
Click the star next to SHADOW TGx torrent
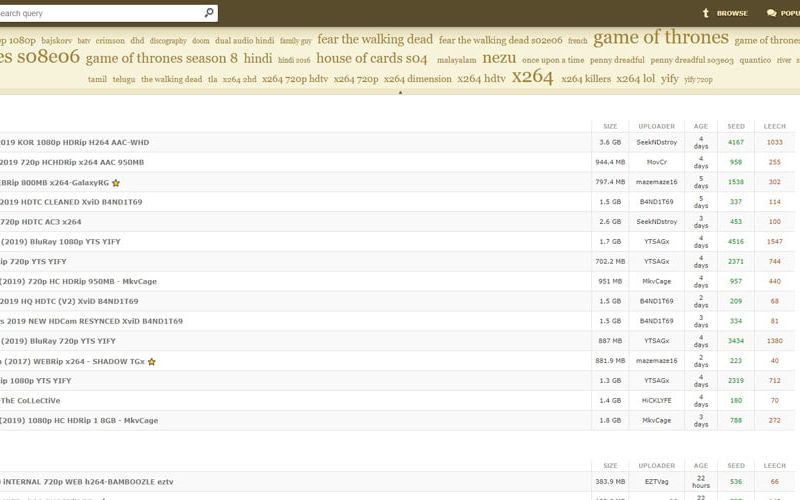(x=152, y=362)
